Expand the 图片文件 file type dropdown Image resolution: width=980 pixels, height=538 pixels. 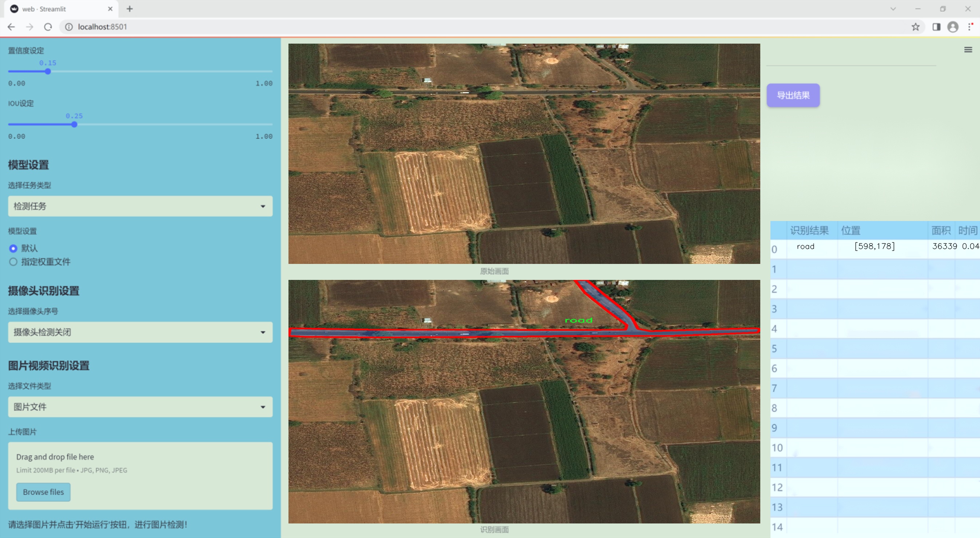140,407
